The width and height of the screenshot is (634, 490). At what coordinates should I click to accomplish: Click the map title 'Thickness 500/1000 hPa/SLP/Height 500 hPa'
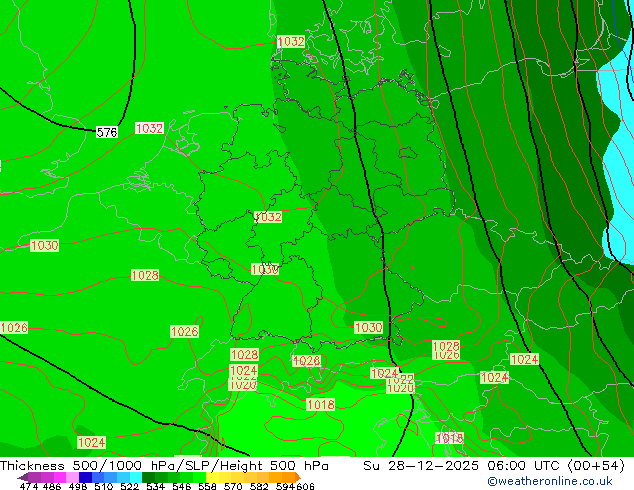[164, 466]
